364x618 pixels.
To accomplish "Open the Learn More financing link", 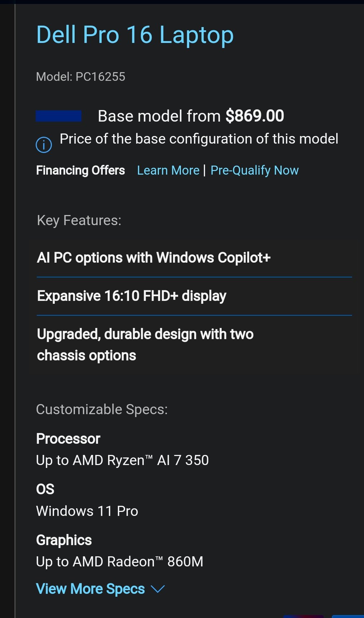I will click(168, 170).
